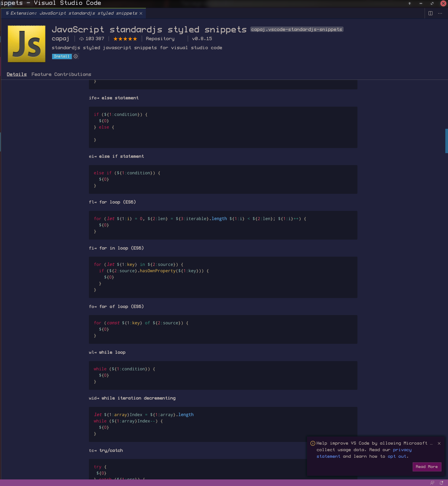
Task: Open the More Actions ellipsis menu
Action: [x=440, y=13]
